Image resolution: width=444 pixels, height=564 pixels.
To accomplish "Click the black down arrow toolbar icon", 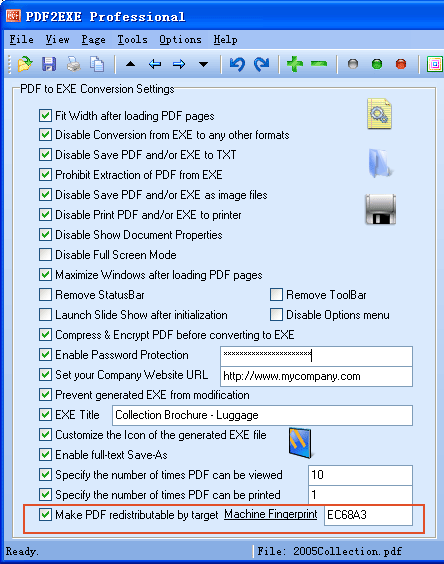I will tap(203, 65).
